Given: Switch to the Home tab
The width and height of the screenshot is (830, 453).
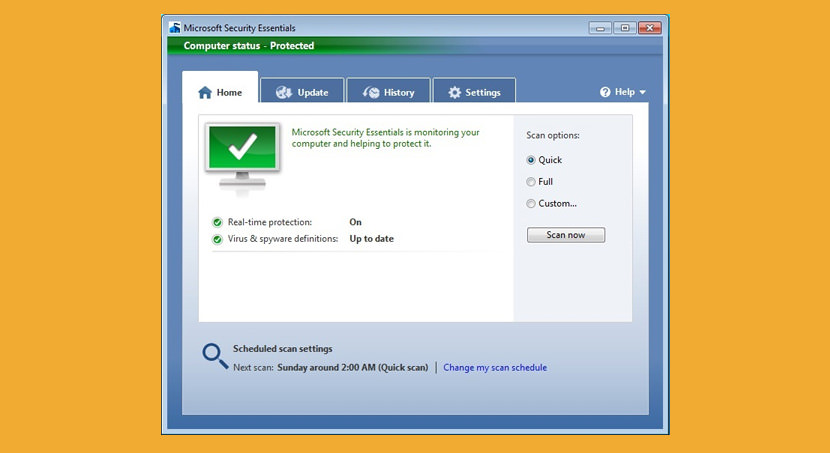Looking at the screenshot, I should pyautogui.click(x=220, y=87).
